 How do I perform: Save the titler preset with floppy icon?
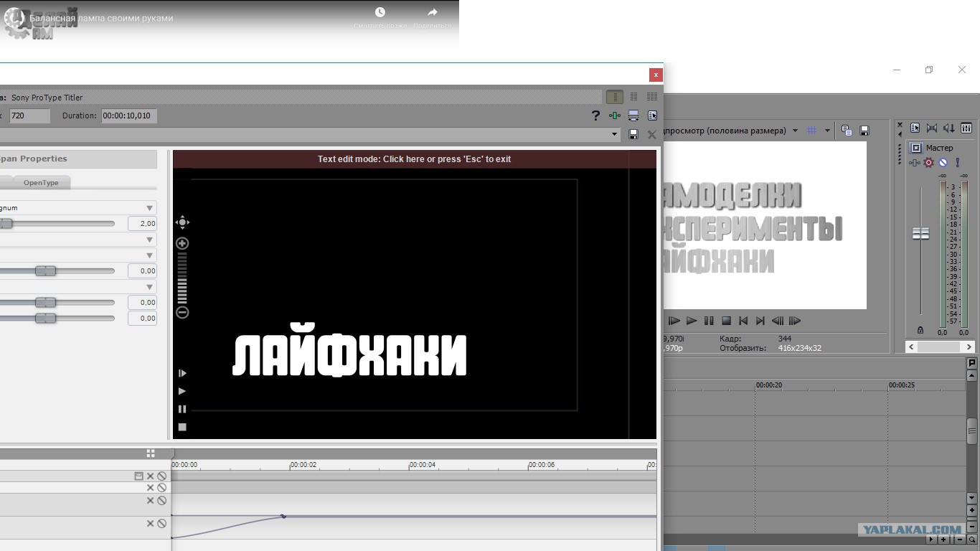point(633,134)
